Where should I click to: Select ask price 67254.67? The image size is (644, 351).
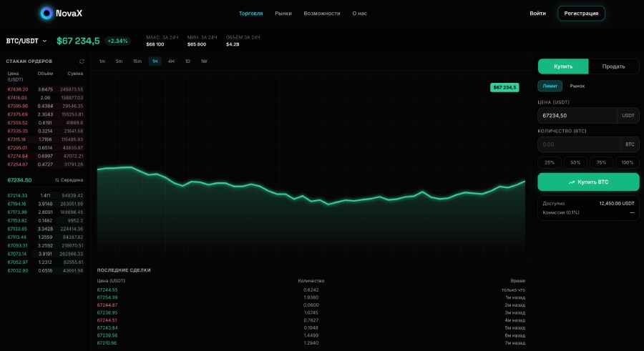pos(18,164)
